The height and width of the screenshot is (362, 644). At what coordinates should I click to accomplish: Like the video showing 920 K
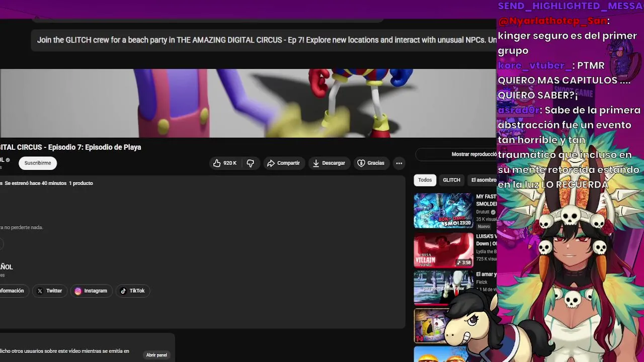(224, 163)
